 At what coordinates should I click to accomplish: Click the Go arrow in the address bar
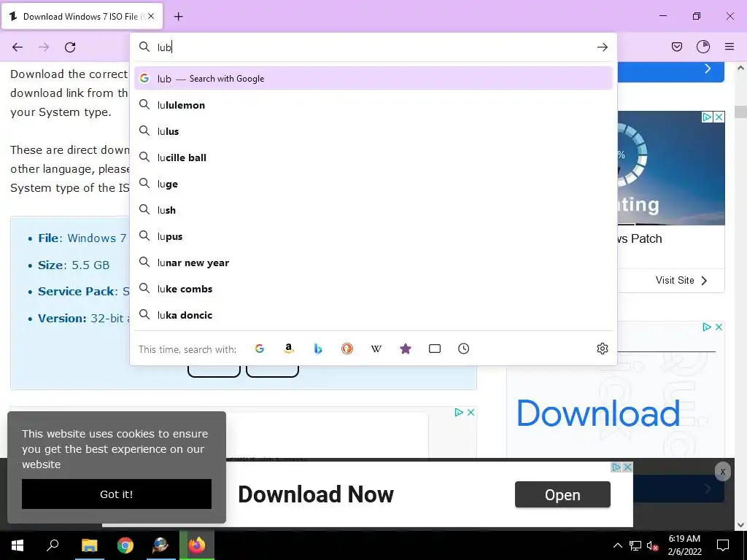coord(602,47)
